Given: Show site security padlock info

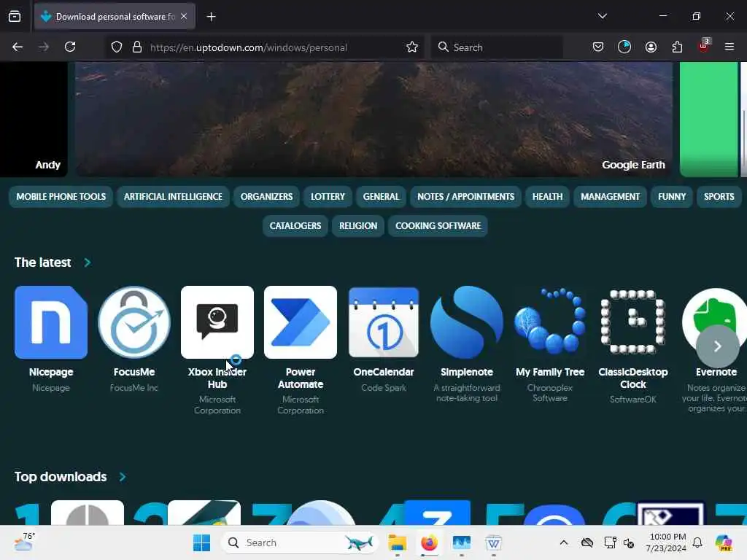Looking at the screenshot, I should click(137, 47).
